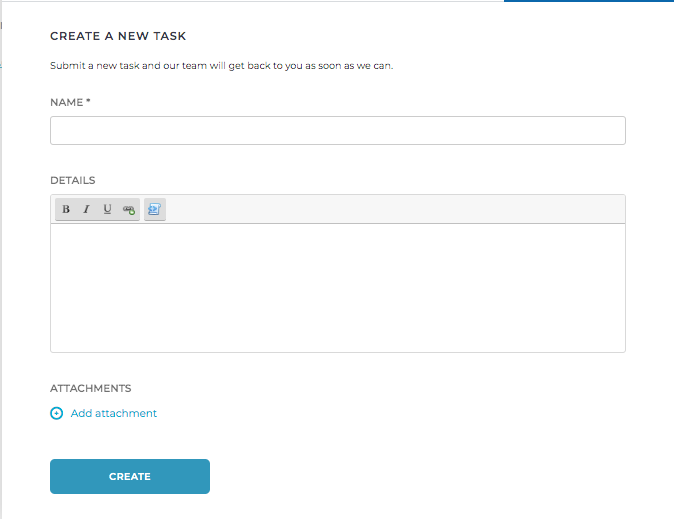
Task: Insert a hyperlink using the link icon
Action: [129, 210]
